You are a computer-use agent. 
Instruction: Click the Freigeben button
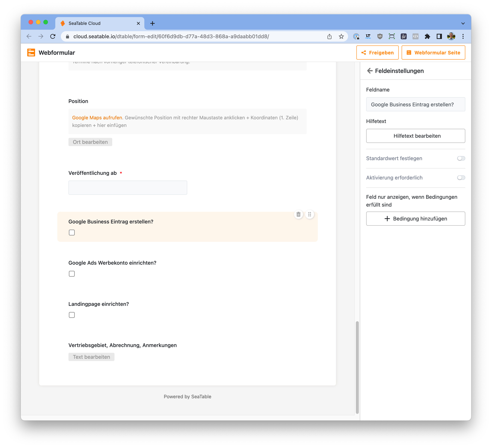point(377,53)
